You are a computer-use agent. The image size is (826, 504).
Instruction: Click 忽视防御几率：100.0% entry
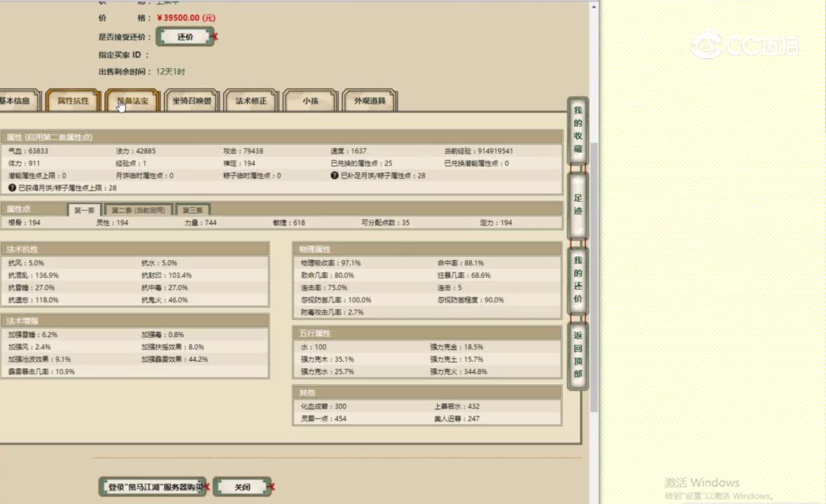[x=336, y=300]
